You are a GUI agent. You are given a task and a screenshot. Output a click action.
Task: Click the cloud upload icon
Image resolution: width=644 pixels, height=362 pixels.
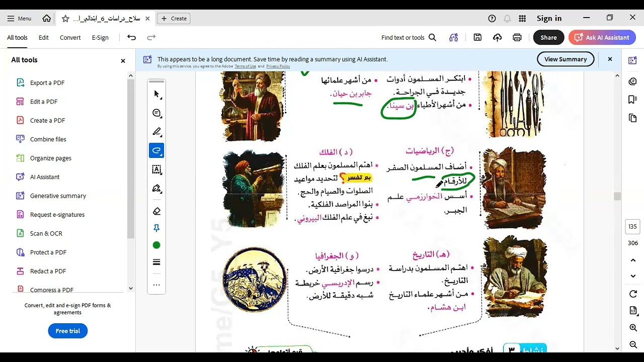tap(497, 38)
